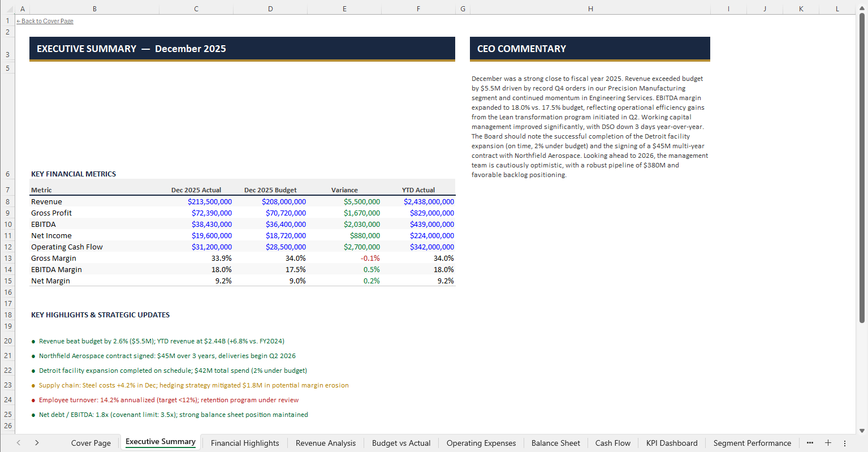868x452 pixels.
Task: Select the Cover Page tab
Action: click(90, 443)
